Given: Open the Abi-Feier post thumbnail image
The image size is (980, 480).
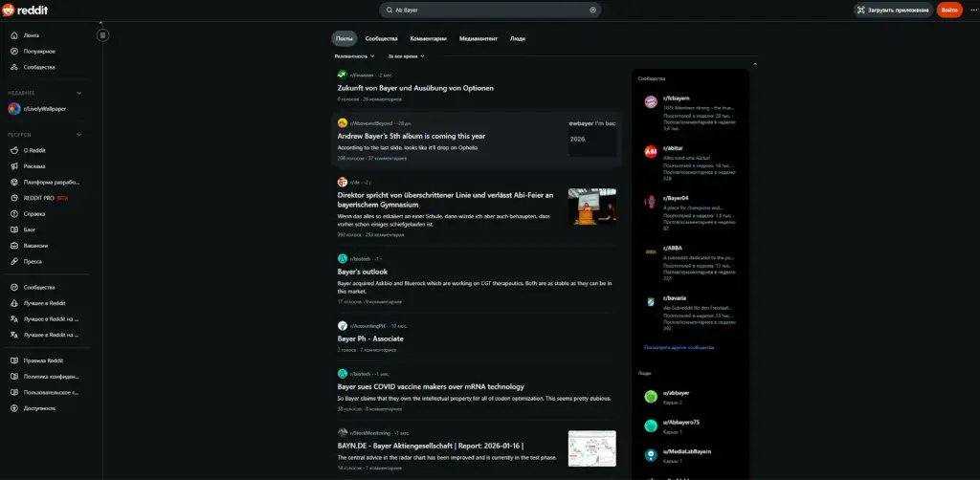Looking at the screenshot, I should pyautogui.click(x=591, y=207).
